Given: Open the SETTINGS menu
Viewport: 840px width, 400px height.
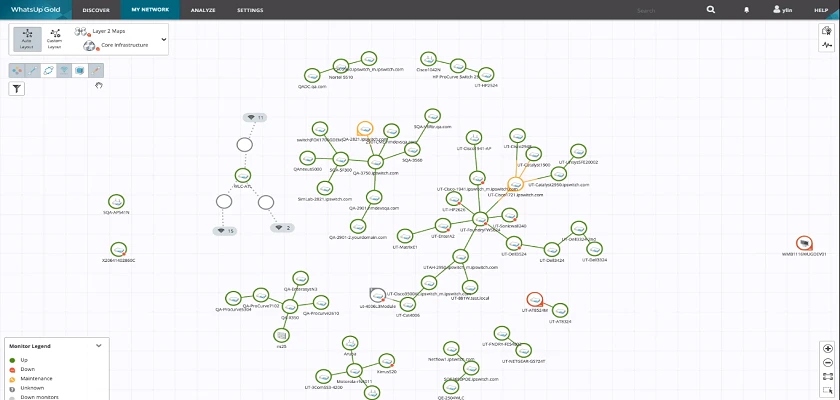Looking at the screenshot, I should pos(250,10).
